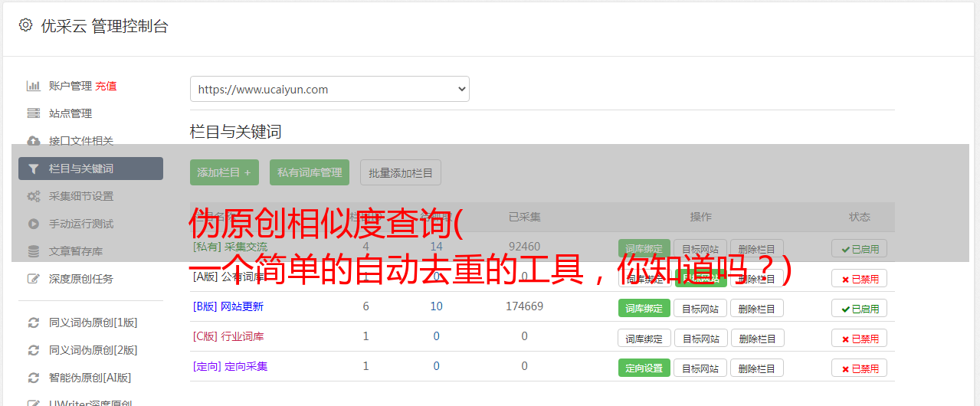
Task: Click the server stack icon for 站点管理
Action: pos(33,113)
